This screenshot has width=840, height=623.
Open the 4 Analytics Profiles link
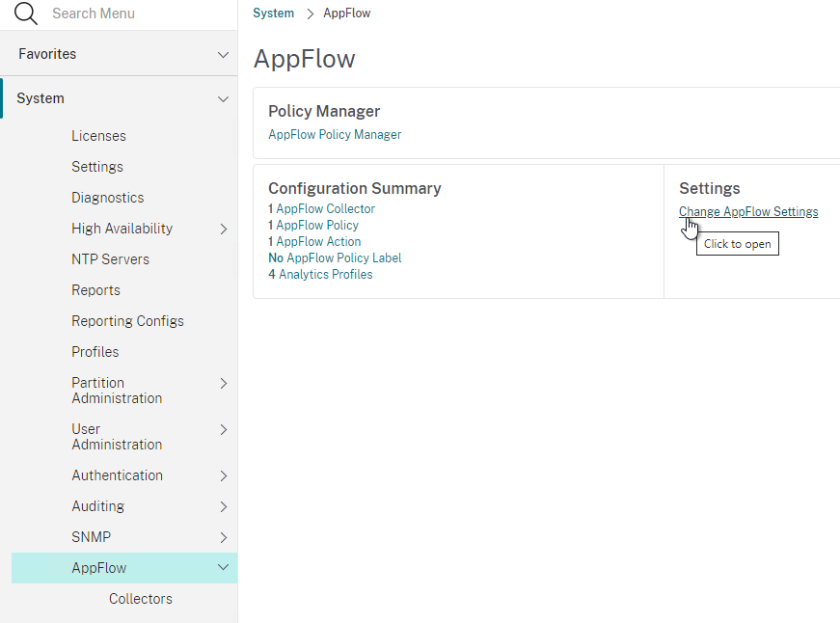tap(320, 274)
